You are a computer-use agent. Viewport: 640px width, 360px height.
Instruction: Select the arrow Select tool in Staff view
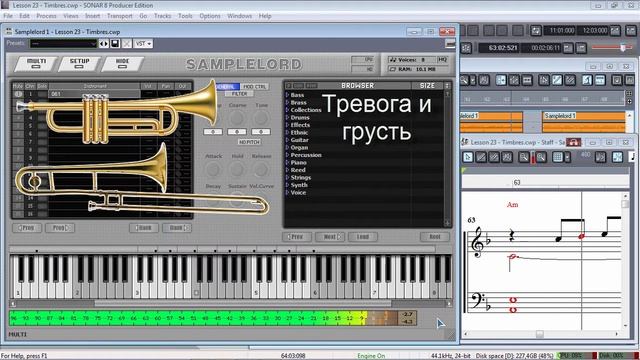pos(468,157)
